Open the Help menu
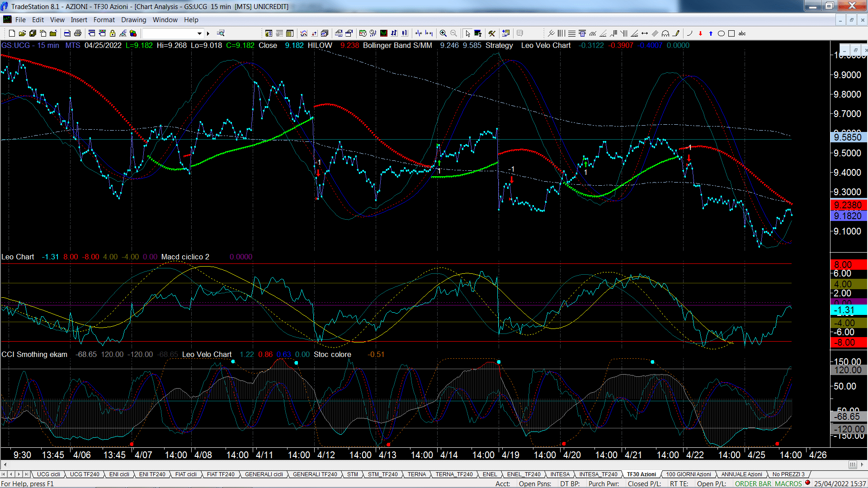 coord(191,20)
